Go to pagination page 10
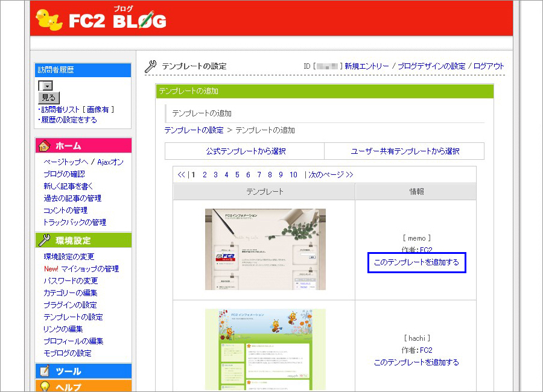 point(293,174)
